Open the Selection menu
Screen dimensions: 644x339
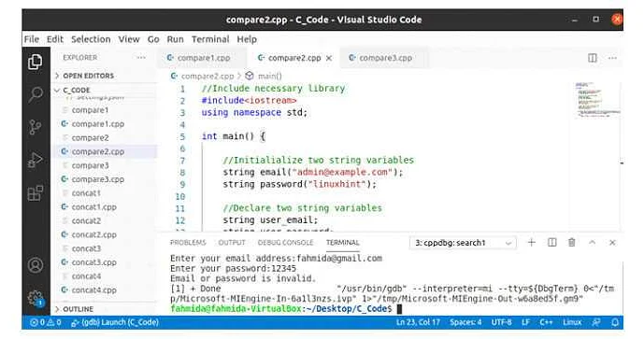point(91,39)
